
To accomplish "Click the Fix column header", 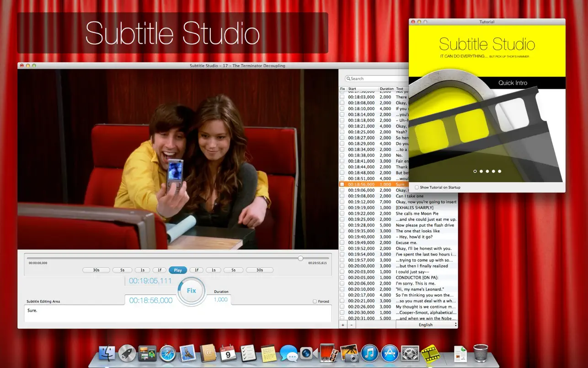I will coord(342,89).
